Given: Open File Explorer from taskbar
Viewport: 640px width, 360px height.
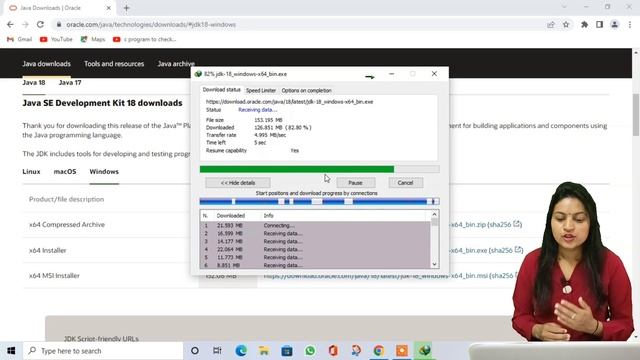Looking at the screenshot, I should point(264,351).
